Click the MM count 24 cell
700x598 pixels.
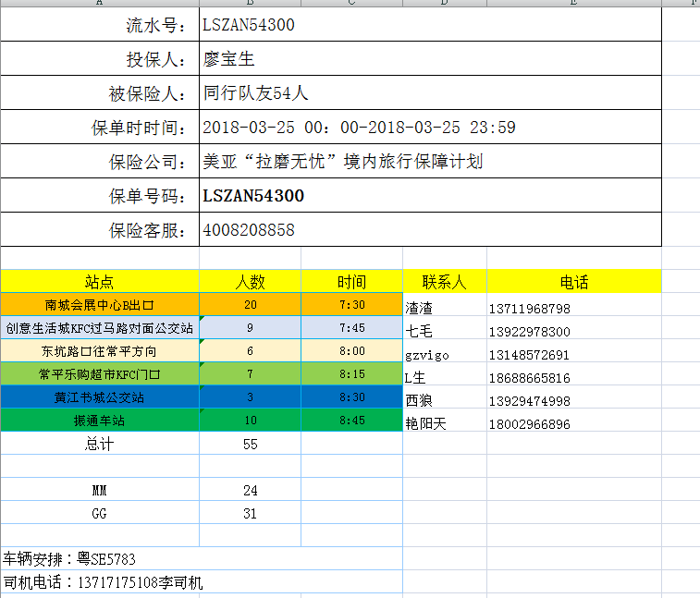pyautogui.click(x=250, y=490)
